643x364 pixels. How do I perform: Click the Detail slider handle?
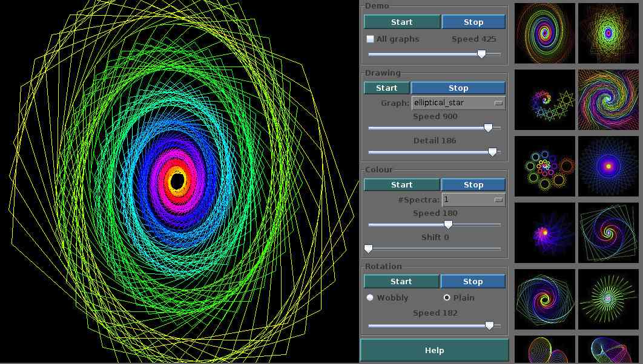492,152
